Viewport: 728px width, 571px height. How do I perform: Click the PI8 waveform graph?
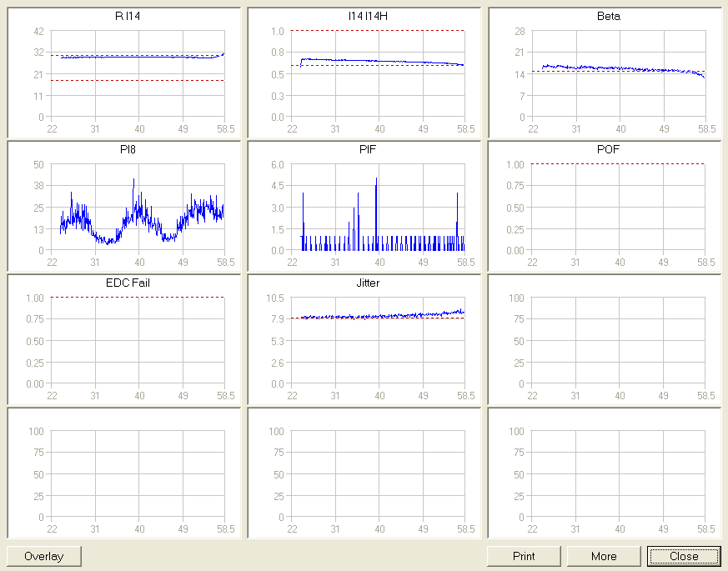138,207
